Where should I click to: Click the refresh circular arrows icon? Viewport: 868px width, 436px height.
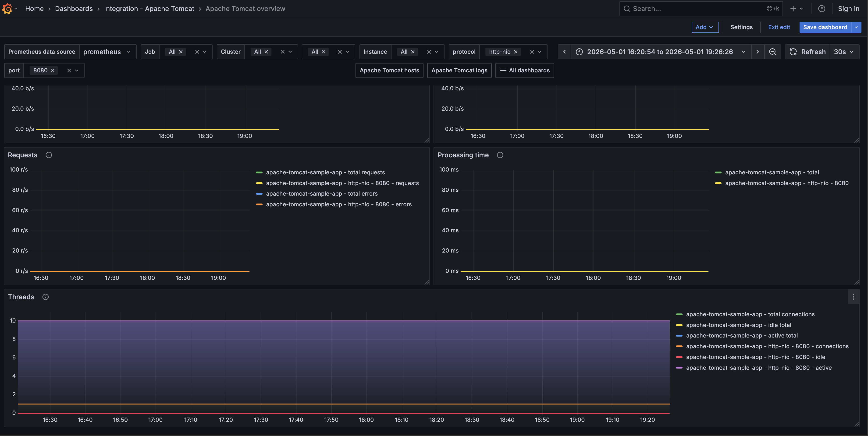[793, 52]
